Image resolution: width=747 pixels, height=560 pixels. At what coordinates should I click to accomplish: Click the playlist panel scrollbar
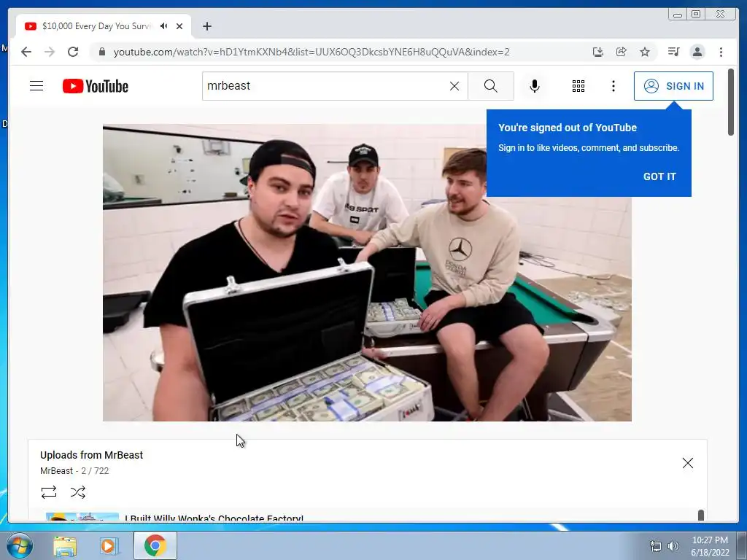(x=701, y=516)
